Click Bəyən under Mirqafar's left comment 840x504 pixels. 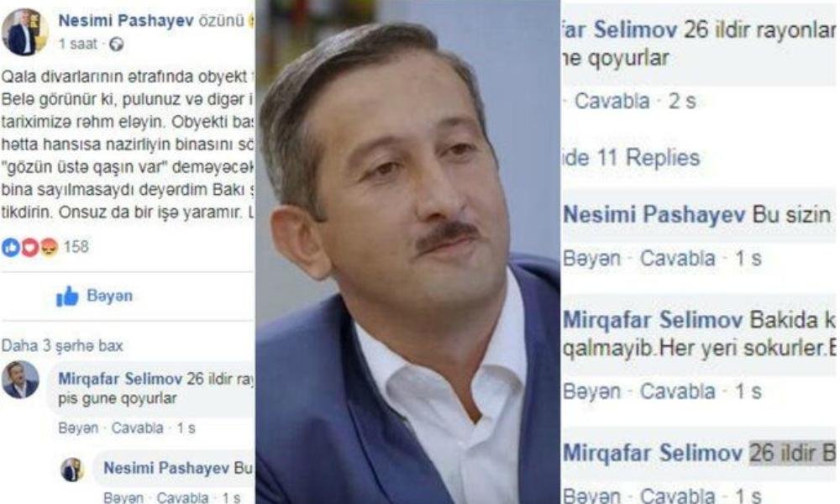point(78,428)
